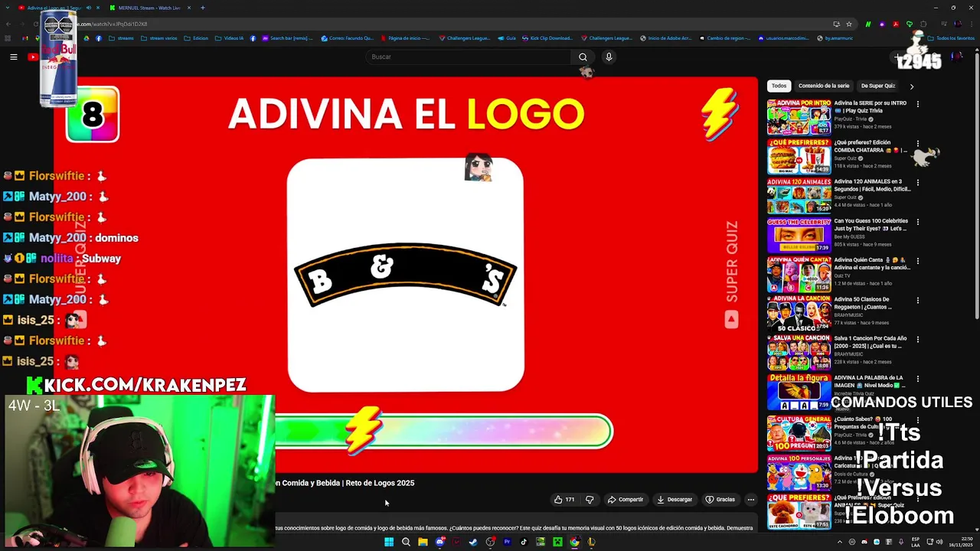
Task: Open the Minecraft creeper taskbar icon
Action: point(557,542)
